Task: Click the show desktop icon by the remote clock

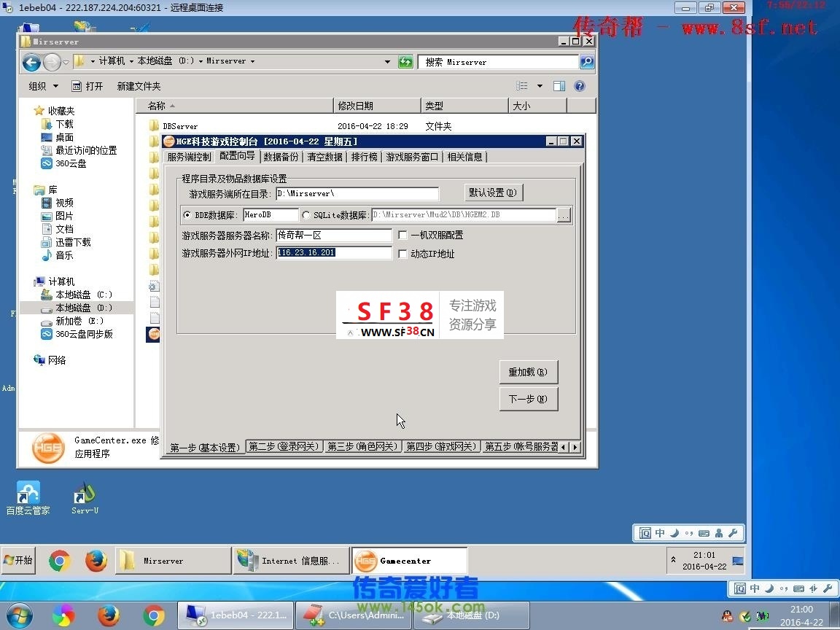Action: click(x=738, y=561)
